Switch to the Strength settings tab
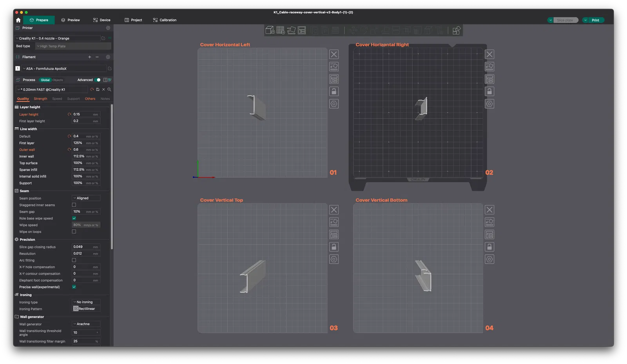This screenshot has height=364, width=627. (x=40, y=99)
